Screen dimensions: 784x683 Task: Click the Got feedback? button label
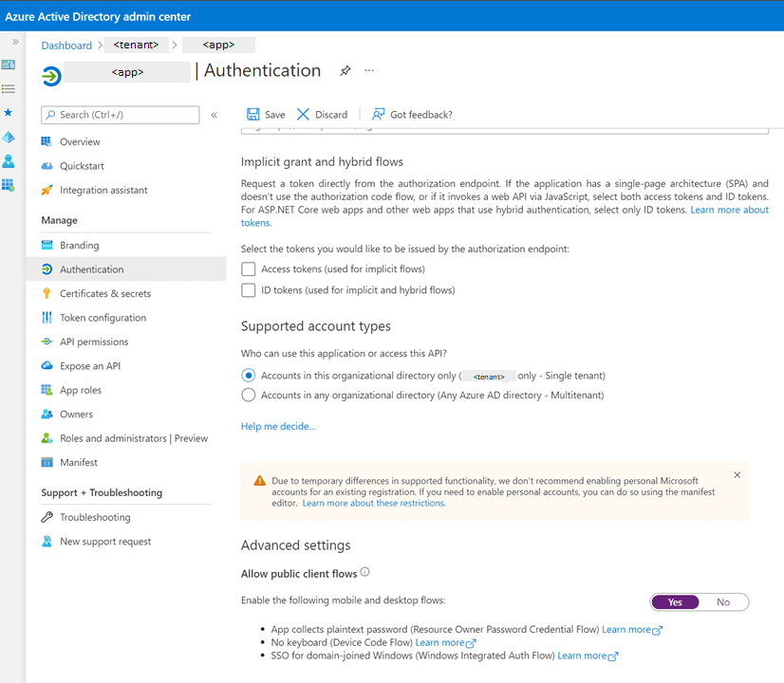pos(421,115)
